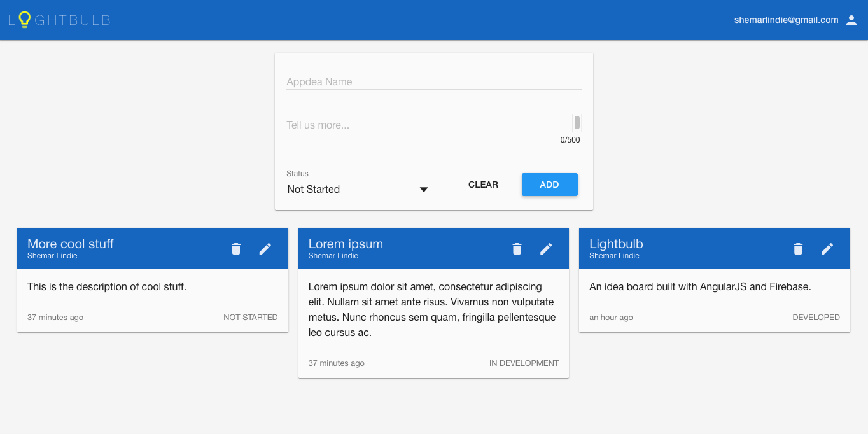Click the Status dropdown arrow
The image size is (868, 434).
(x=423, y=189)
